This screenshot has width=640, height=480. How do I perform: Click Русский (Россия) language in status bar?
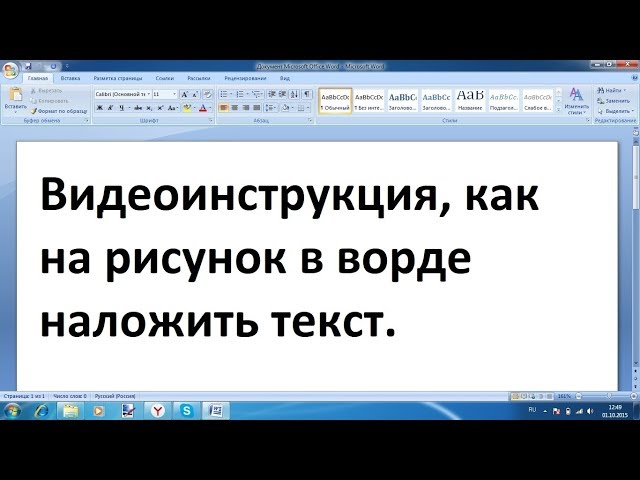(x=115, y=396)
